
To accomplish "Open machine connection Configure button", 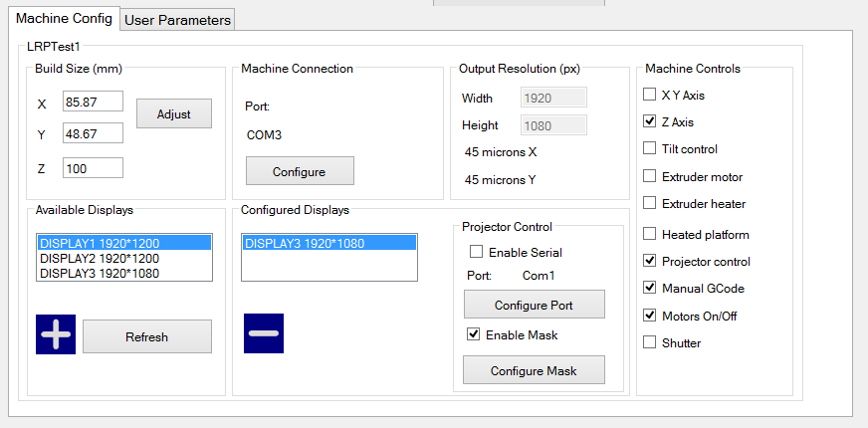I will point(299,171).
